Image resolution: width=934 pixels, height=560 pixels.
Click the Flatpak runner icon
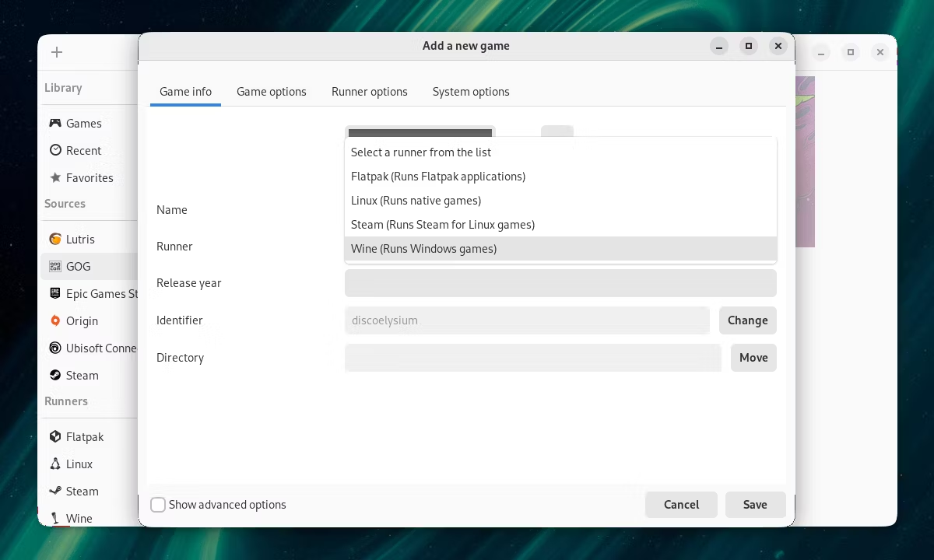coord(55,436)
